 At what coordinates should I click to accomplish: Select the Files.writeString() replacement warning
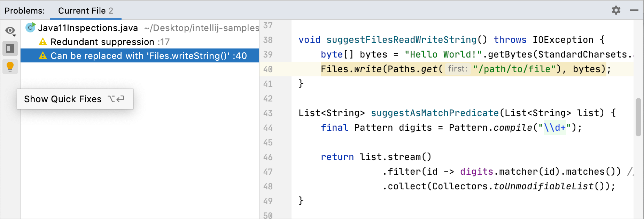tap(140, 56)
